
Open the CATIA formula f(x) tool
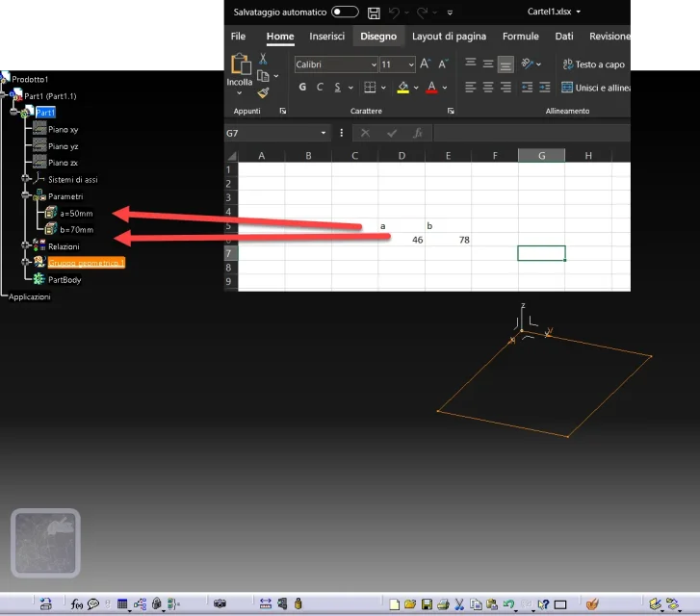(77, 603)
